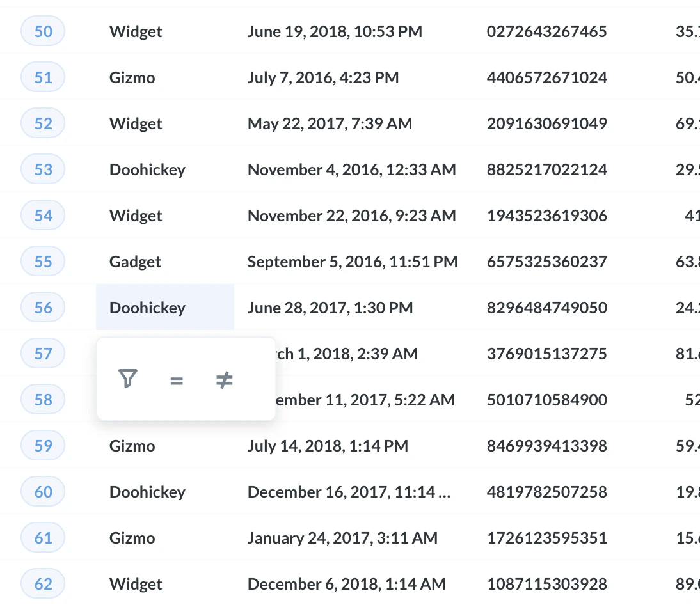Click date May 22, 2017, 7:39 AM
Screen dimensions: 700x605
pos(330,123)
